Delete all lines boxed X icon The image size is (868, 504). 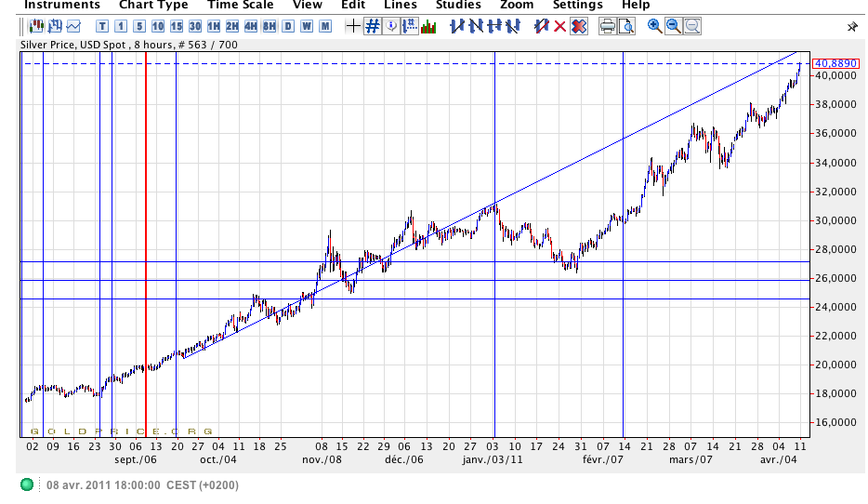pyautogui.click(x=579, y=26)
